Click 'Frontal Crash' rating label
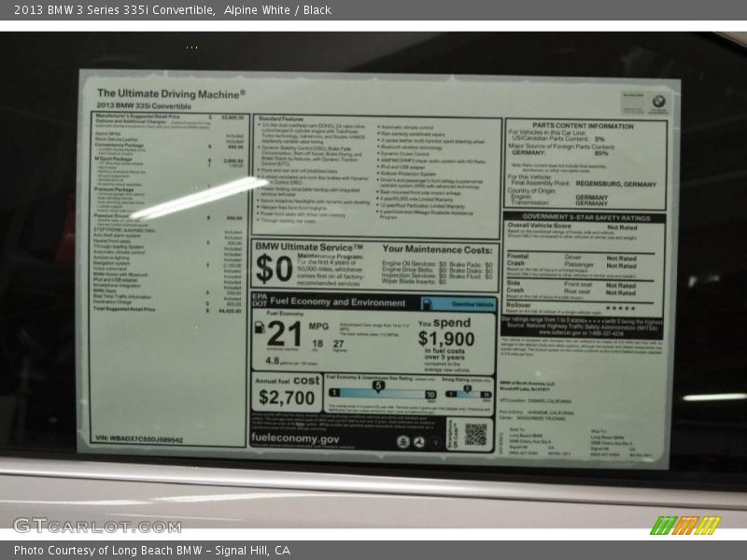747x560 pixels. click(517, 259)
